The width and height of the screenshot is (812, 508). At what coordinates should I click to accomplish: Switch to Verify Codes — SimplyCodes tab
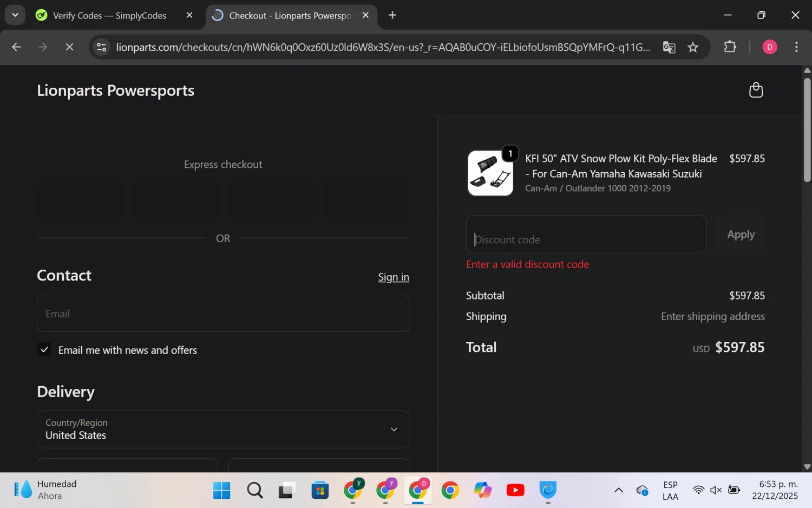(109, 15)
